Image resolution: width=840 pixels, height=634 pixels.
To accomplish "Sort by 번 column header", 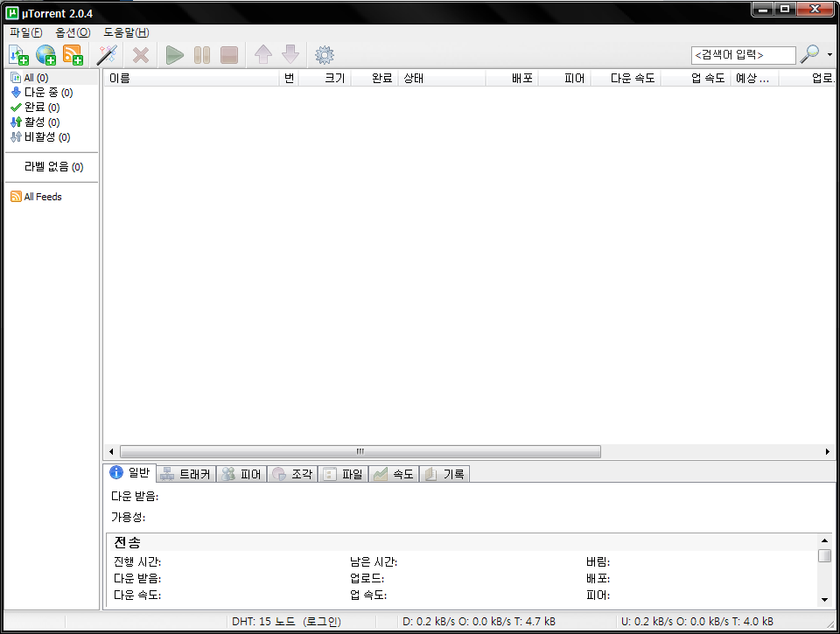I will (x=289, y=78).
